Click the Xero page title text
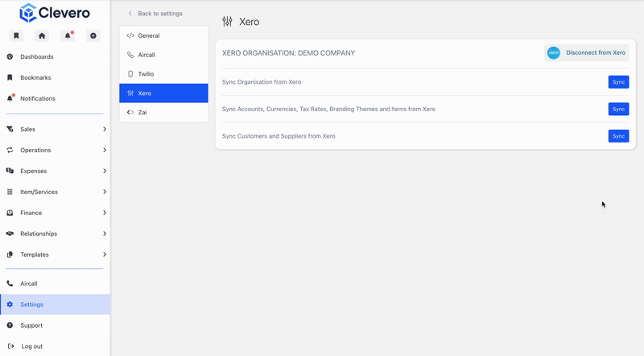Image resolution: width=644 pixels, height=356 pixels. coord(250,22)
